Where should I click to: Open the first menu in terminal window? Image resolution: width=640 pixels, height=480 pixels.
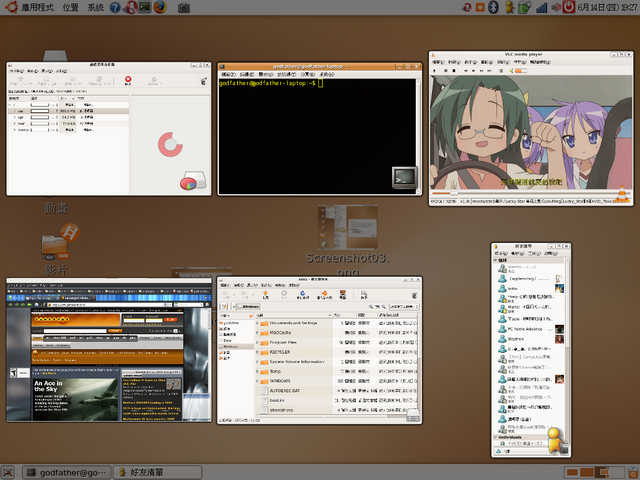click(x=228, y=75)
